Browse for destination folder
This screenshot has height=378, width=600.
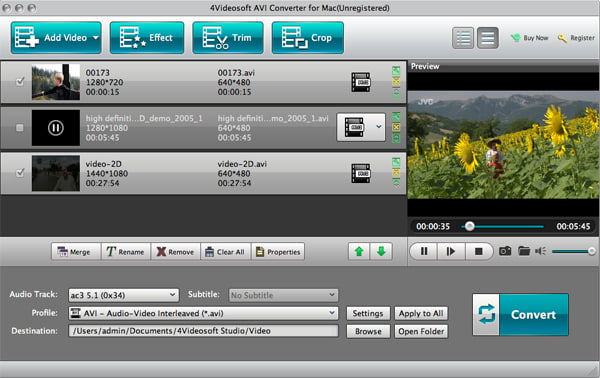368,331
